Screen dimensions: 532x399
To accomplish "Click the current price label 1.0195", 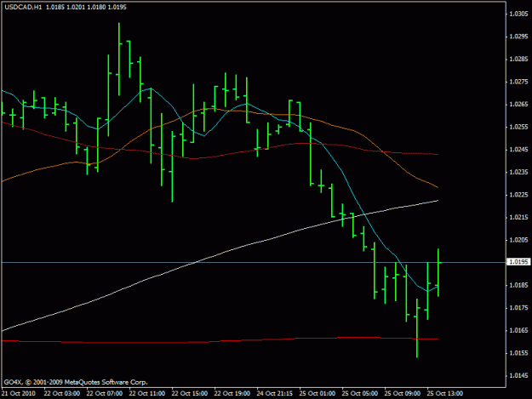I will pyautogui.click(x=519, y=262).
